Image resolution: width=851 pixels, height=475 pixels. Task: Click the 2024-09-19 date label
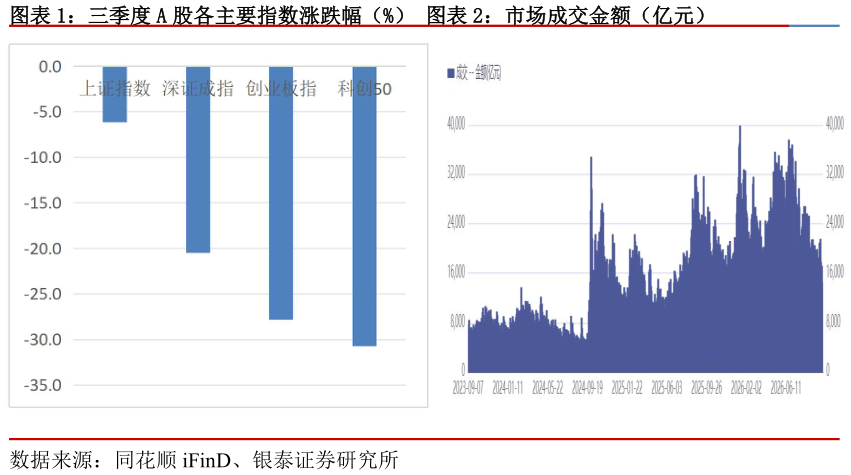click(587, 387)
